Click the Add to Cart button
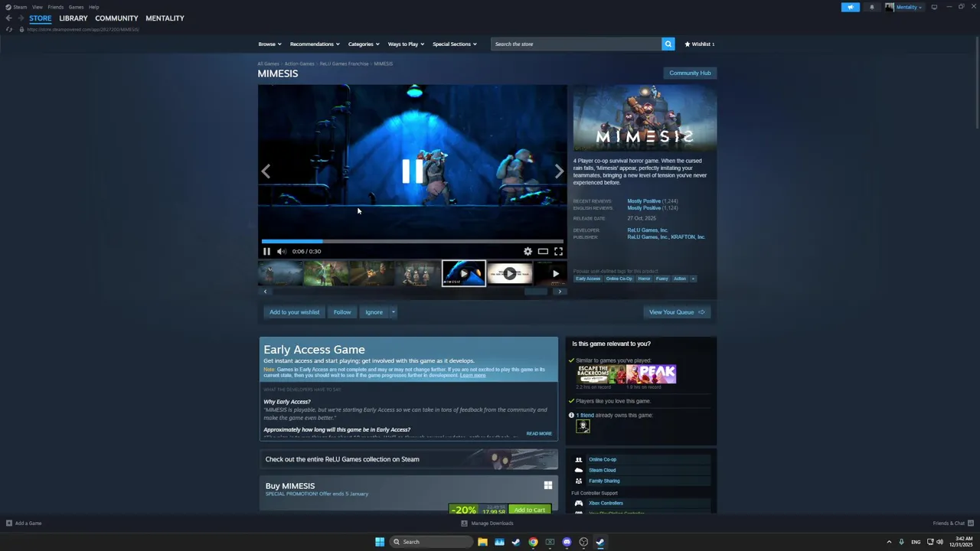Screen dimensions: 980x551 tap(530, 510)
